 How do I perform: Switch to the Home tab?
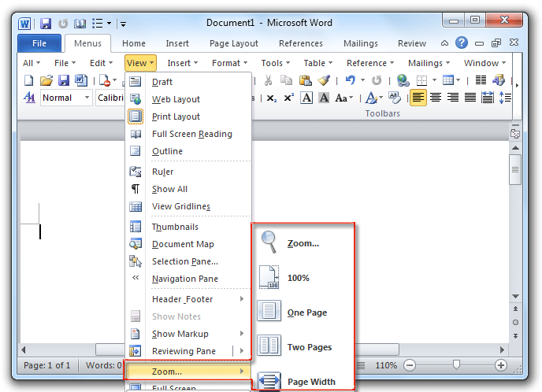(x=134, y=43)
